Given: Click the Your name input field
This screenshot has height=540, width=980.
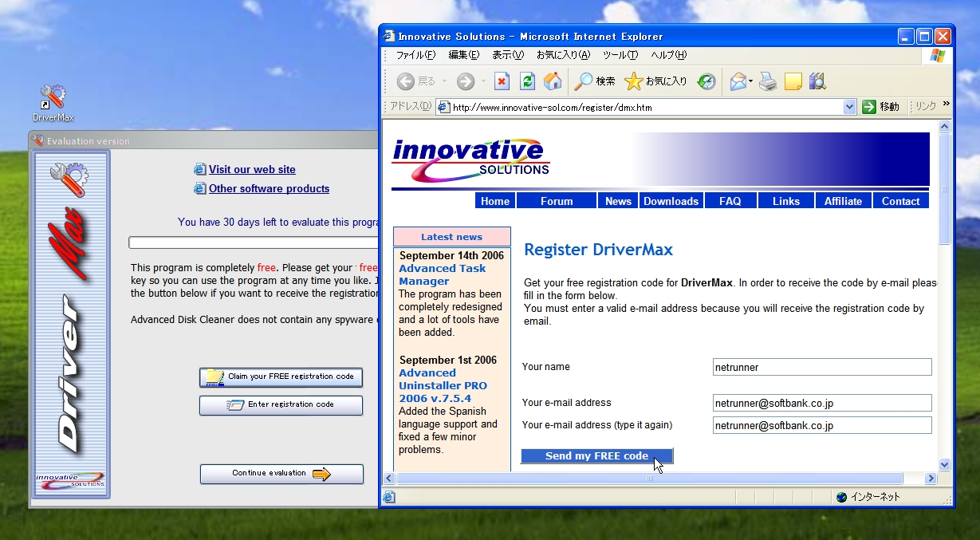Looking at the screenshot, I should coord(822,367).
